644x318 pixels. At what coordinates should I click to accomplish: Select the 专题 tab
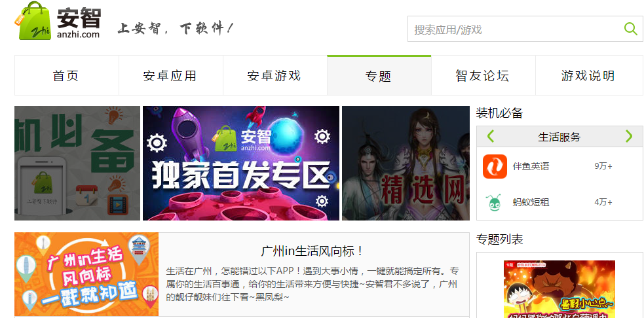coord(379,75)
